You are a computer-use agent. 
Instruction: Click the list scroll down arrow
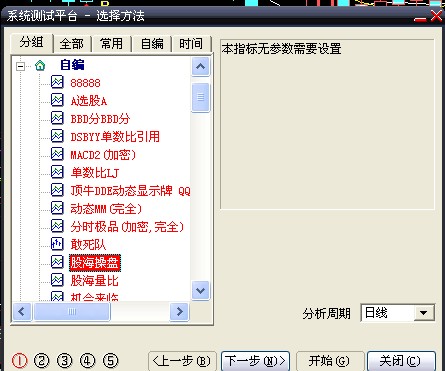[201, 290]
